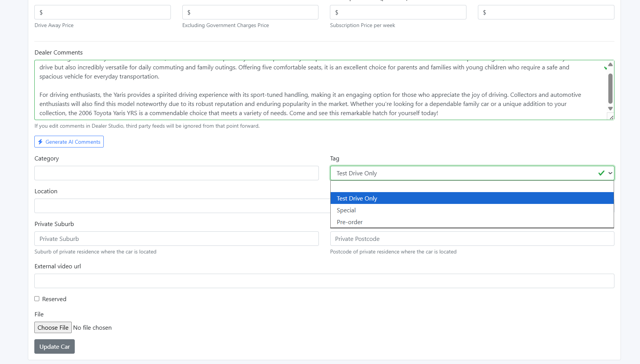Click into the Category input box
Viewport: 640px width, 364px height.
176,173
